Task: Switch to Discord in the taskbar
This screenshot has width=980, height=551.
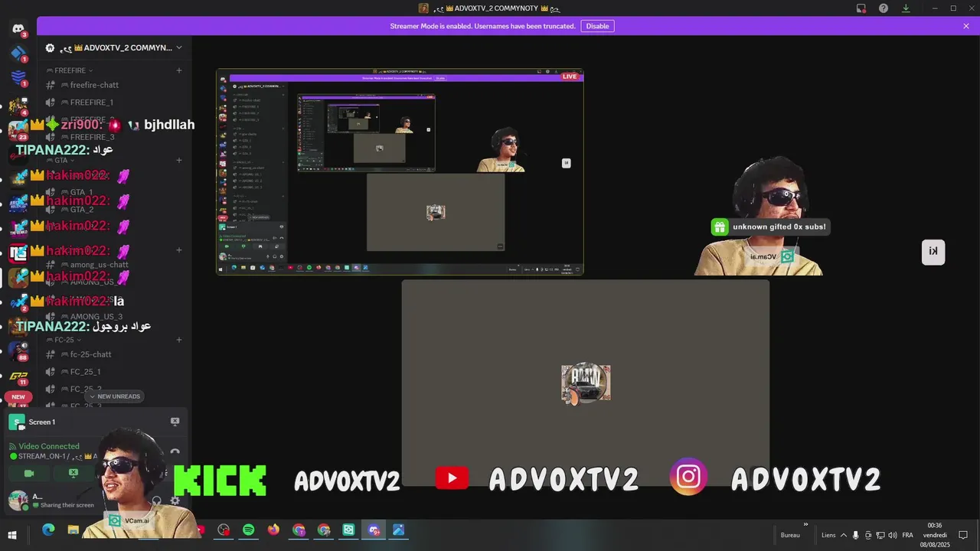Action: (x=374, y=530)
